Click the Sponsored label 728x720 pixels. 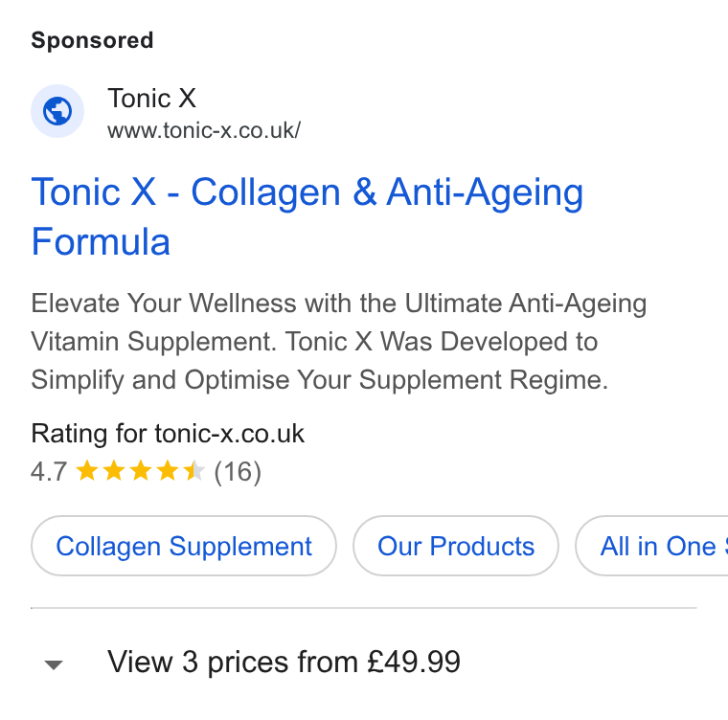[x=92, y=40]
